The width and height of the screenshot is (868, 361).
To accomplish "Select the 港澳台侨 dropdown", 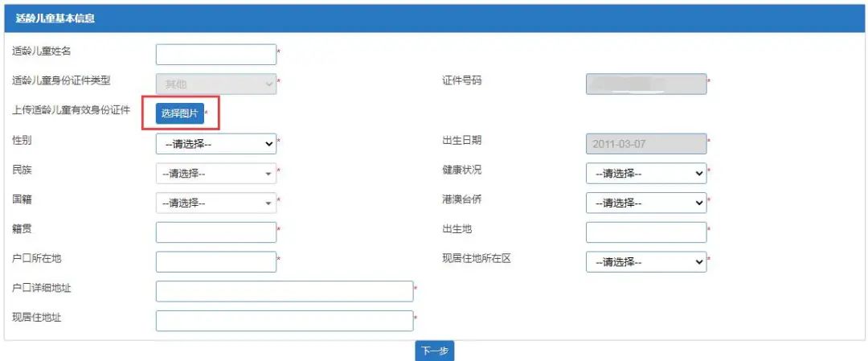I will tap(645, 203).
